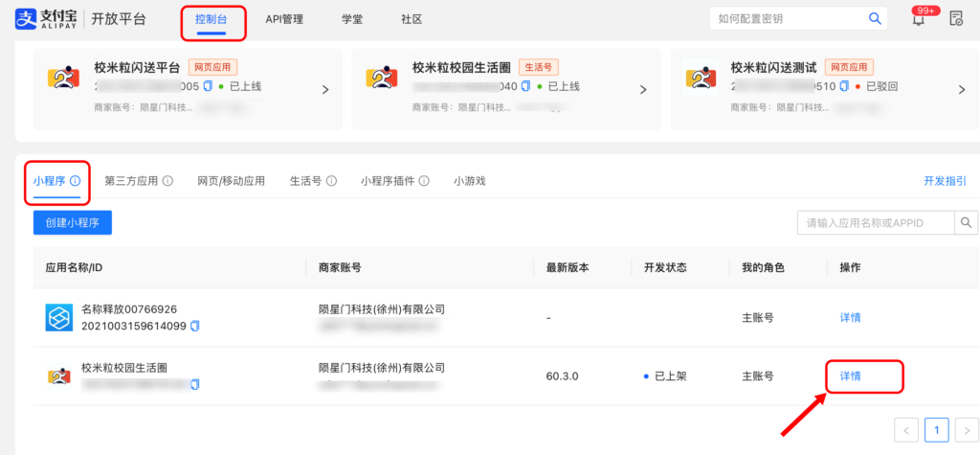Click the 校米粒校园生活圈 row icon
The image size is (980, 455).
[x=59, y=376]
